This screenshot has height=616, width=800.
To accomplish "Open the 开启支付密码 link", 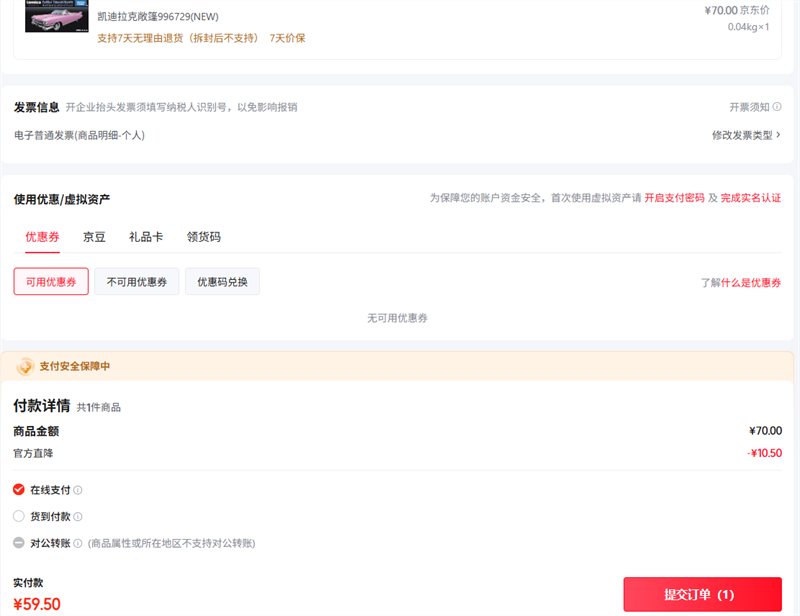I will 674,198.
